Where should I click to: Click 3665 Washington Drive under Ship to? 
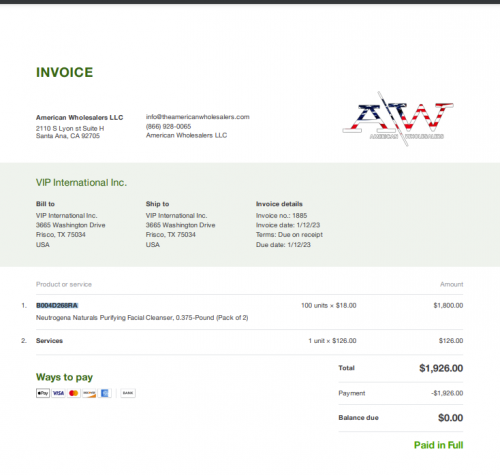[180, 225]
